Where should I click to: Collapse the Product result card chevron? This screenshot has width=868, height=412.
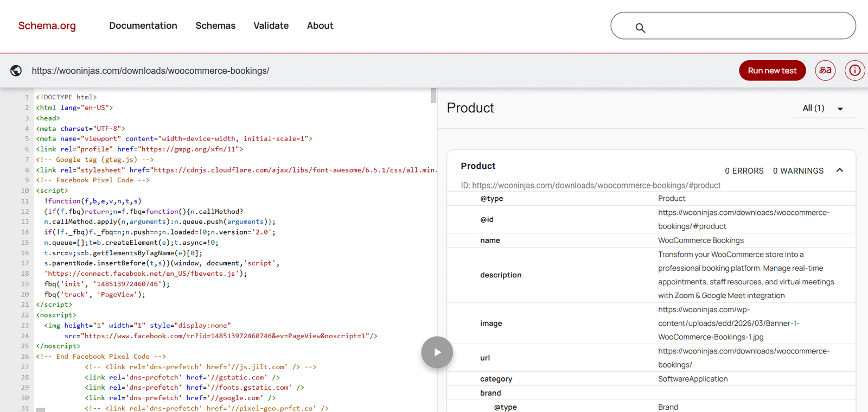840,170
